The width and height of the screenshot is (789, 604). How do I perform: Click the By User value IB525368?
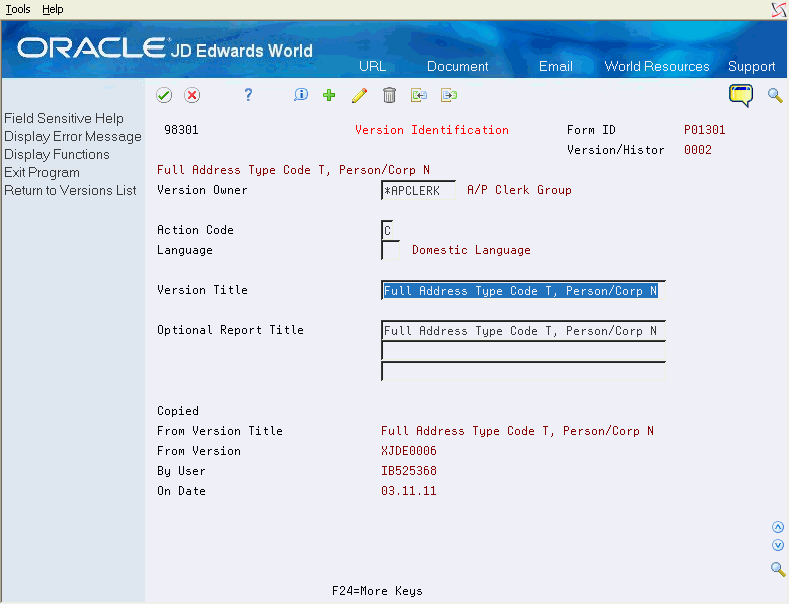pos(409,471)
